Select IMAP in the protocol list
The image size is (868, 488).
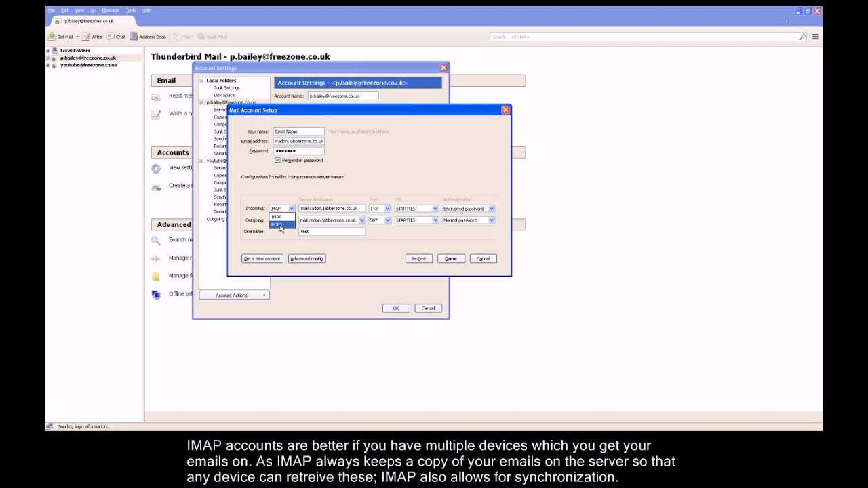click(x=282, y=217)
